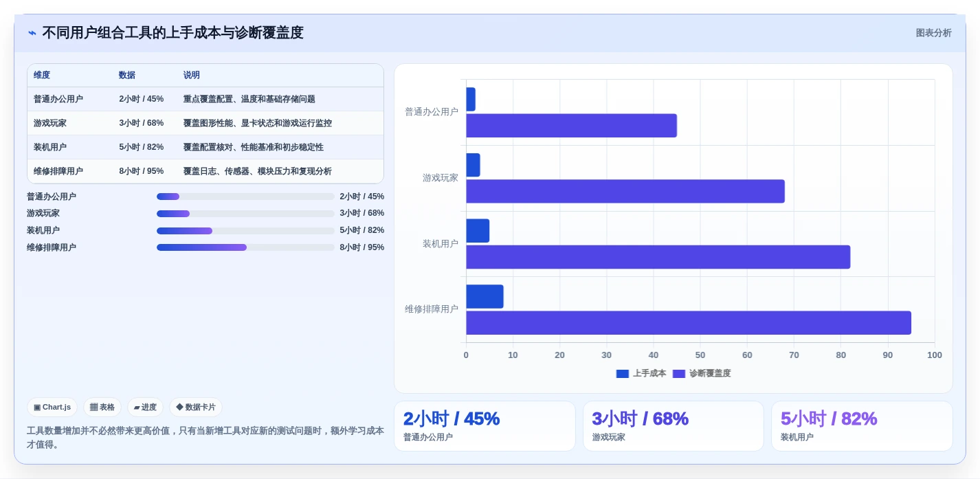Click the 维修排障用户 chart axis label

pyautogui.click(x=431, y=309)
